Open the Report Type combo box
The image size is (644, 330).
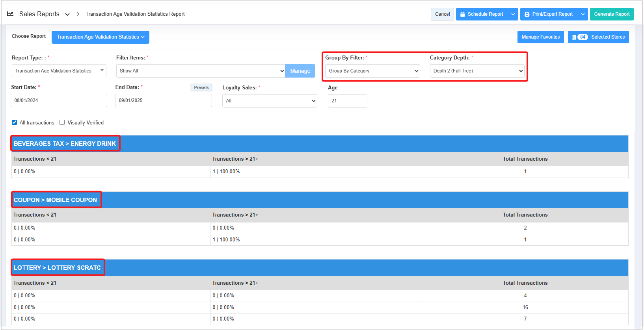[59, 71]
